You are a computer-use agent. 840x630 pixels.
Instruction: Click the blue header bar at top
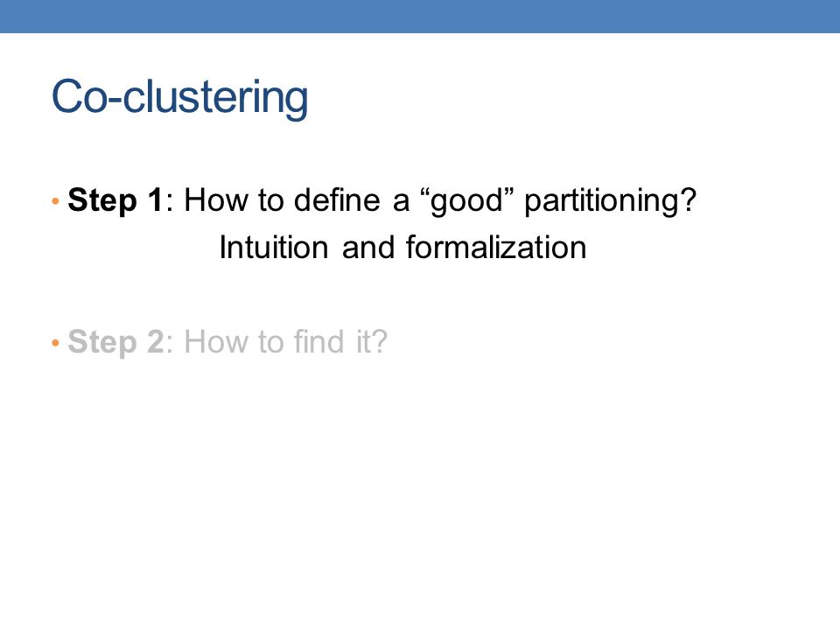[x=420, y=16]
